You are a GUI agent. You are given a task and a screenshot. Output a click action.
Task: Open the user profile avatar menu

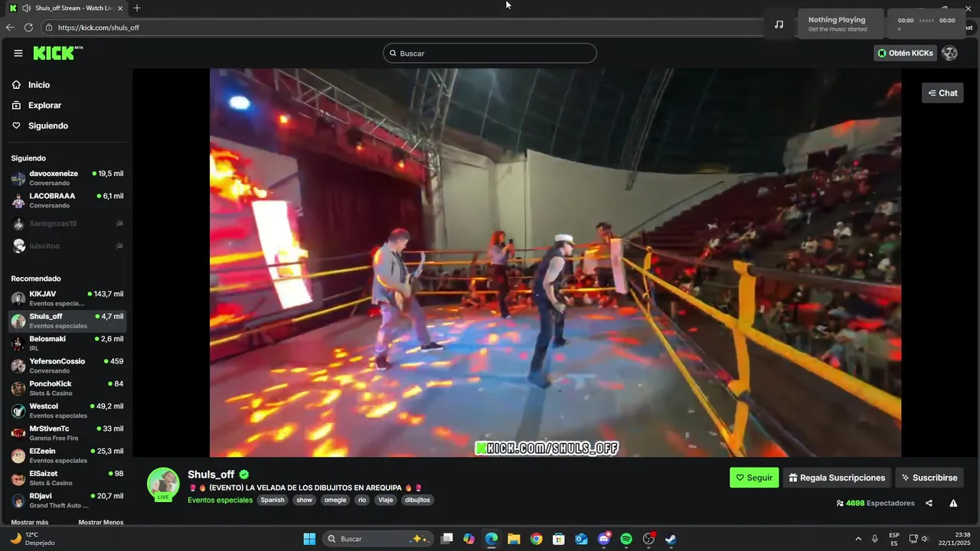[x=949, y=53]
